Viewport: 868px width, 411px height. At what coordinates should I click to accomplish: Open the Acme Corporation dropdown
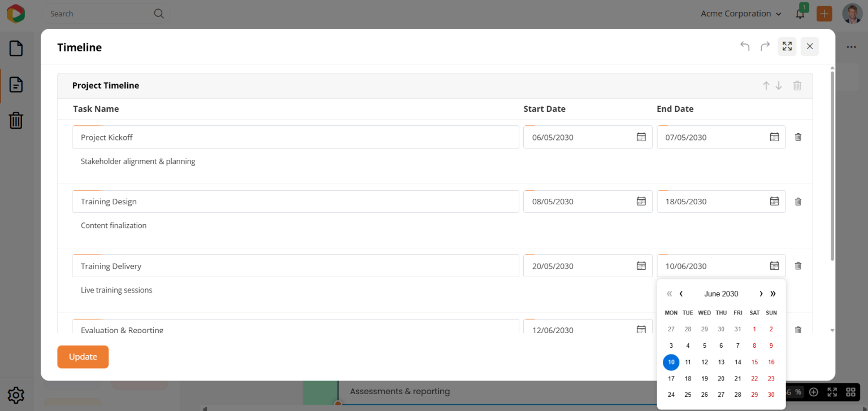coord(741,14)
